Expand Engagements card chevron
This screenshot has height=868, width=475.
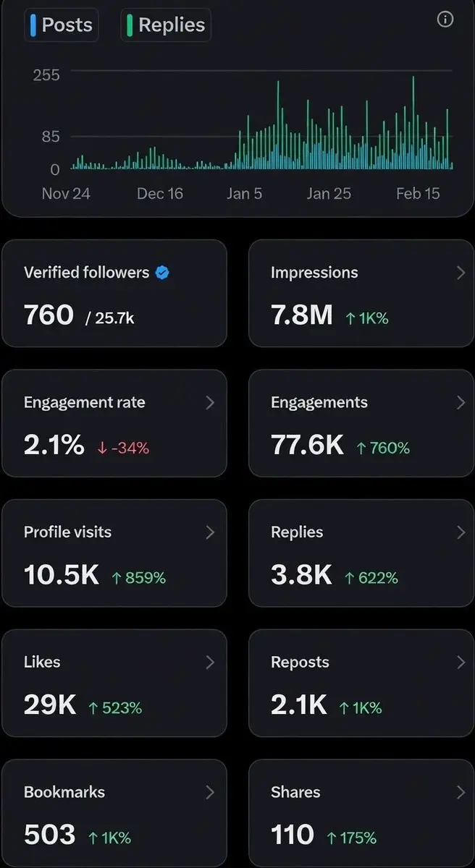461,402
